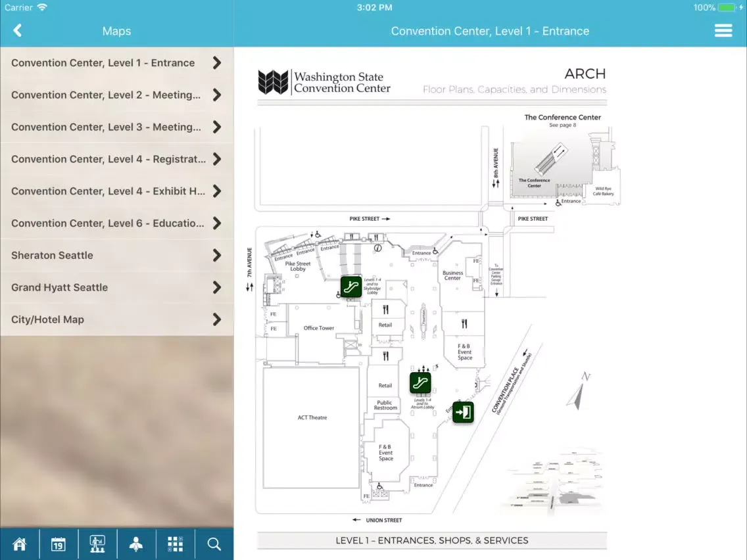Tap The Conference Center heading on map

563,117
